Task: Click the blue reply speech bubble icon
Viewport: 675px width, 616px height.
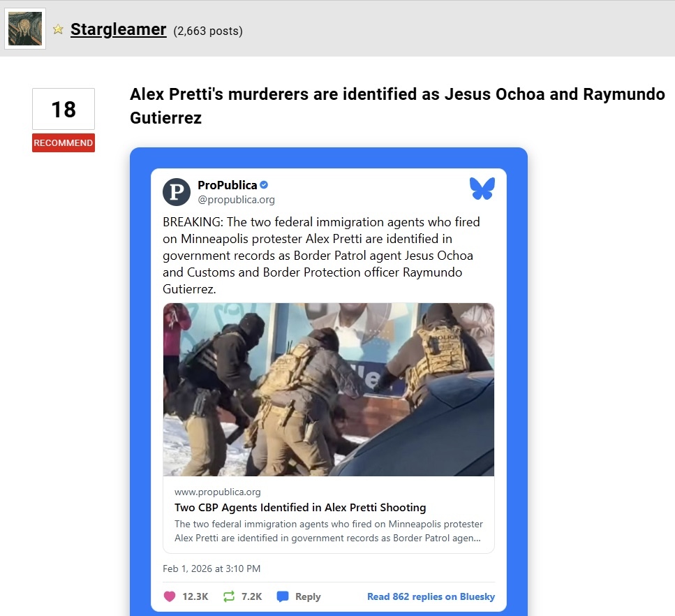Action: (283, 596)
